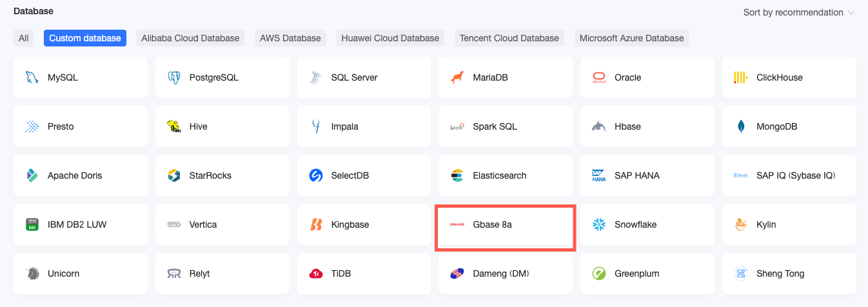Click the Hive bee icon
This screenshot has width=868, height=307.
(173, 126)
